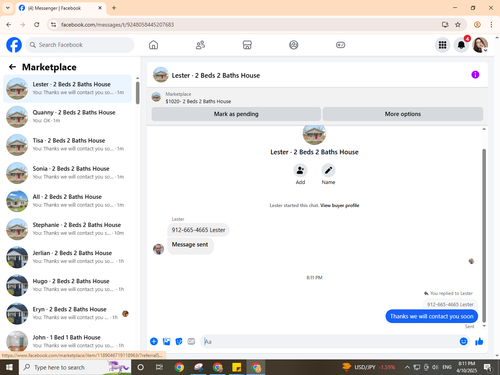The image size is (500, 375).
Task: Show hidden system tray icons chevron
Action: point(407,367)
